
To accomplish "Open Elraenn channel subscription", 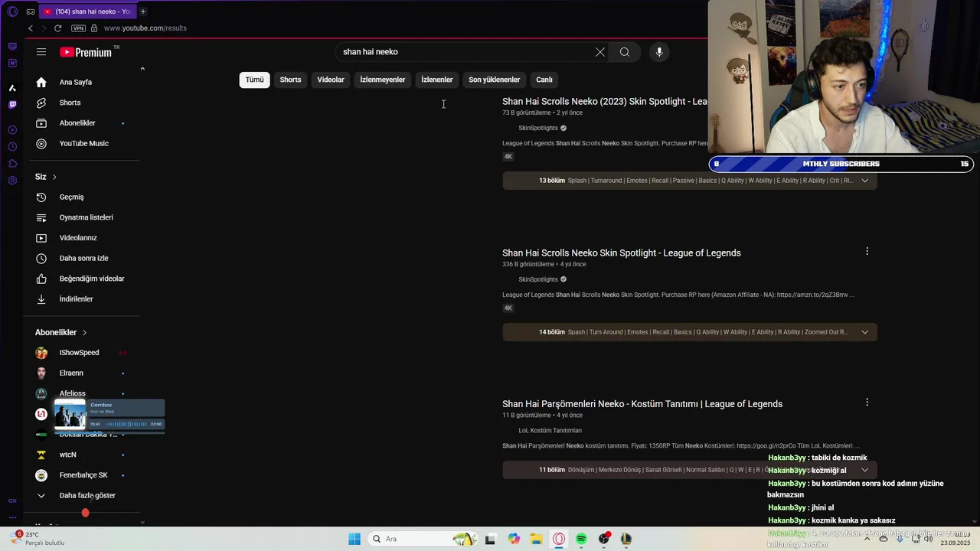I will point(71,373).
